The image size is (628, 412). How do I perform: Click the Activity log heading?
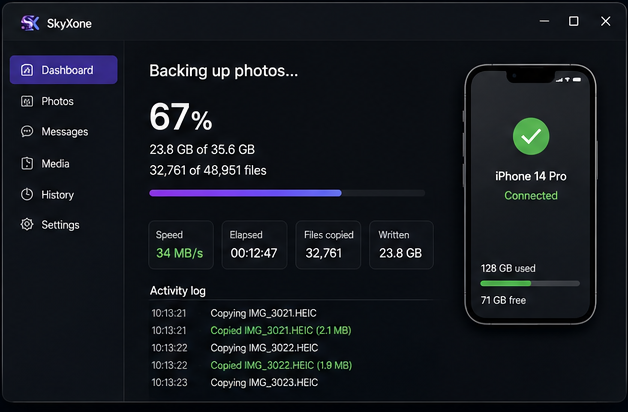click(x=177, y=291)
